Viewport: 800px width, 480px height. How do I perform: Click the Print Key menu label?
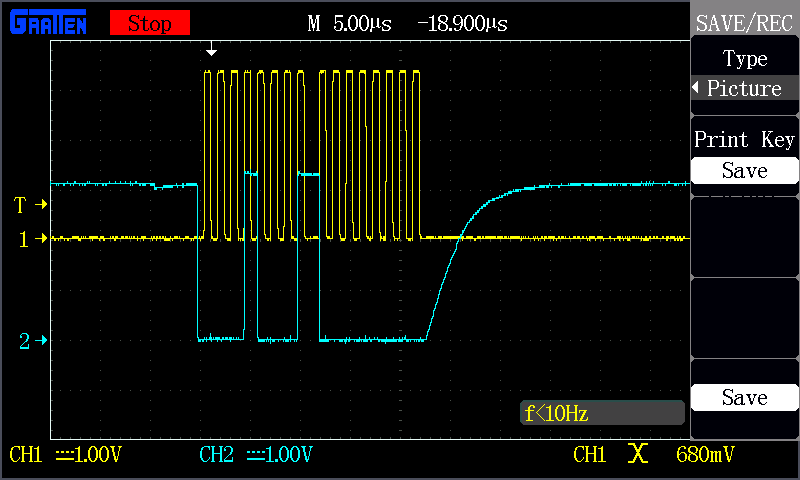point(744,139)
